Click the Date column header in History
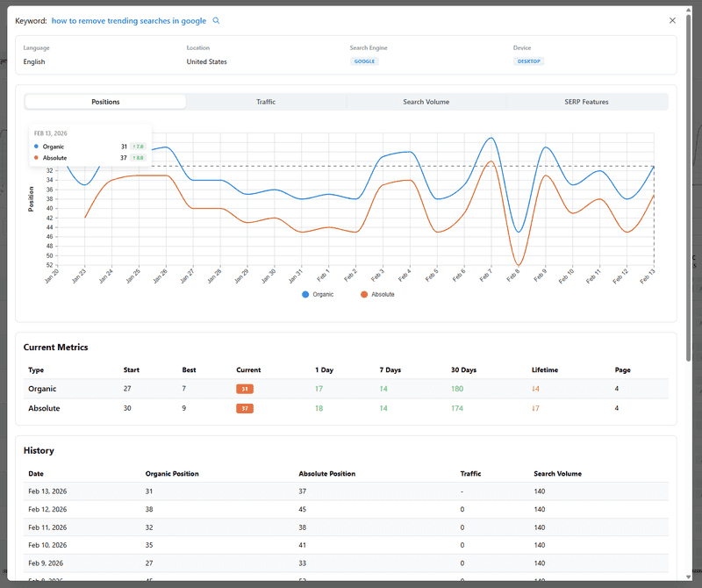This screenshot has width=702, height=588. (x=36, y=474)
